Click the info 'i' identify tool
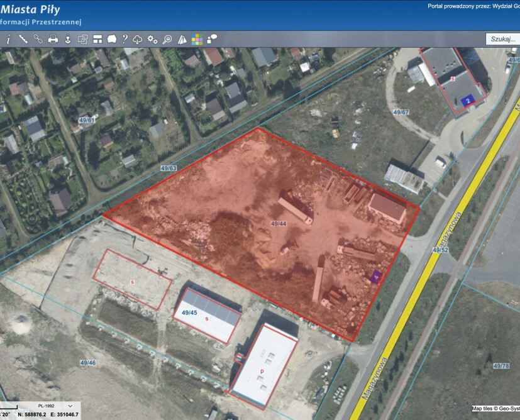 tap(8, 39)
